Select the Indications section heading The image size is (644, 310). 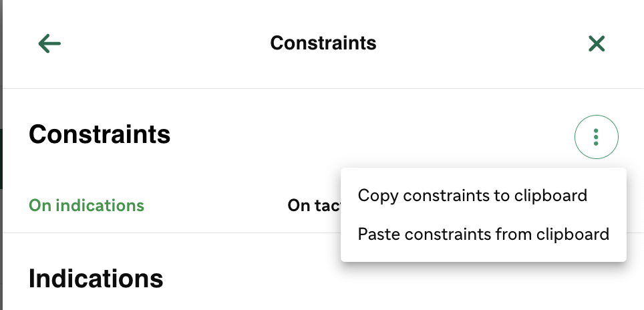coord(96,279)
